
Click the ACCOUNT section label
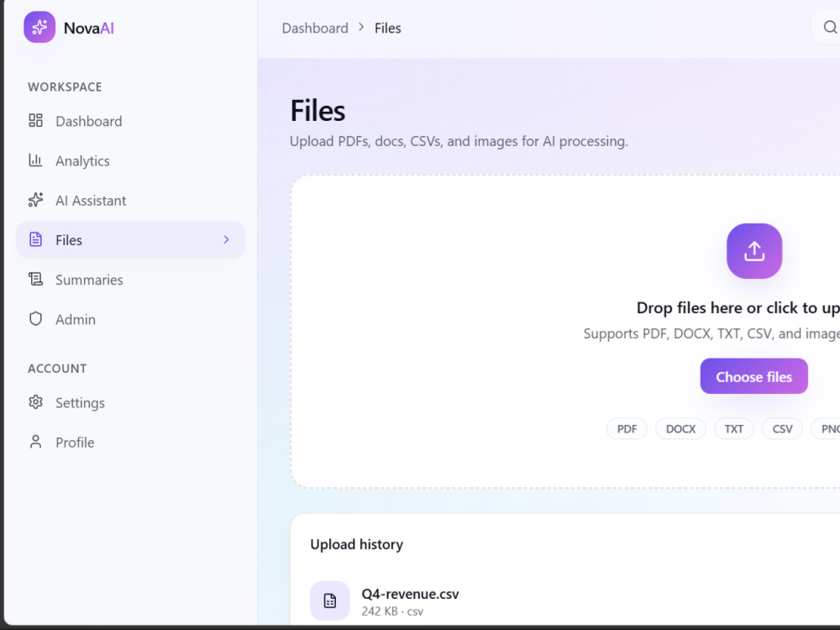tap(57, 369)
